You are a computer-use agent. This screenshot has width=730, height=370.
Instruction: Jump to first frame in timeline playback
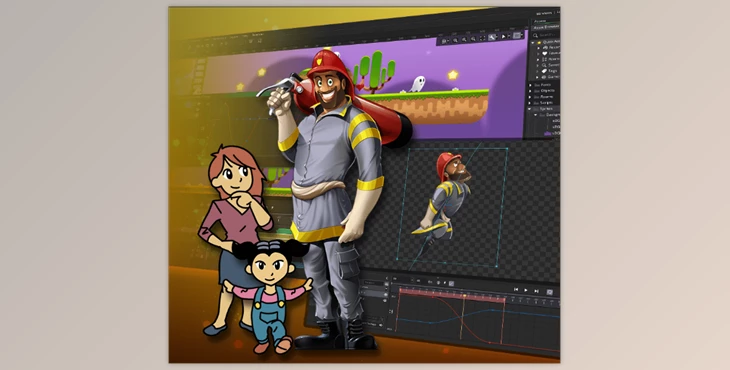(x=516, y=289)
